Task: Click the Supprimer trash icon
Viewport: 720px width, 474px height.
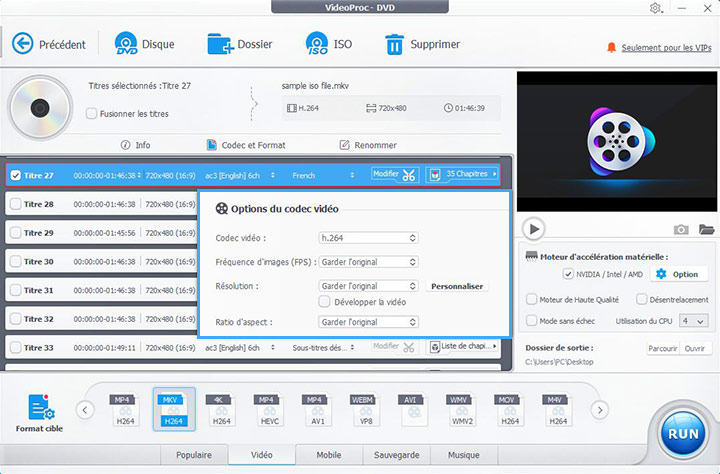Action: coord(394,45)
